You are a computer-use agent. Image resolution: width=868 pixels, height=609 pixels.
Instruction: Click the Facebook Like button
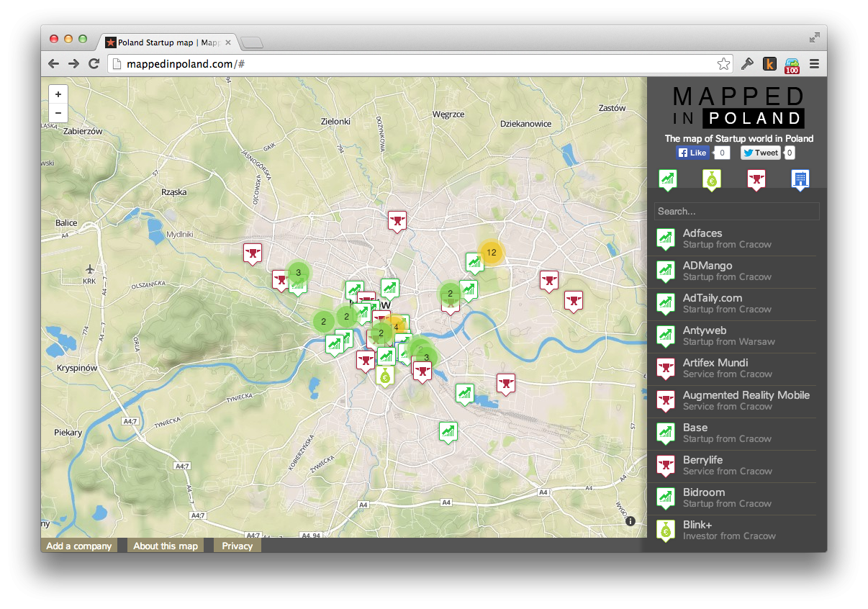(693, 153)
